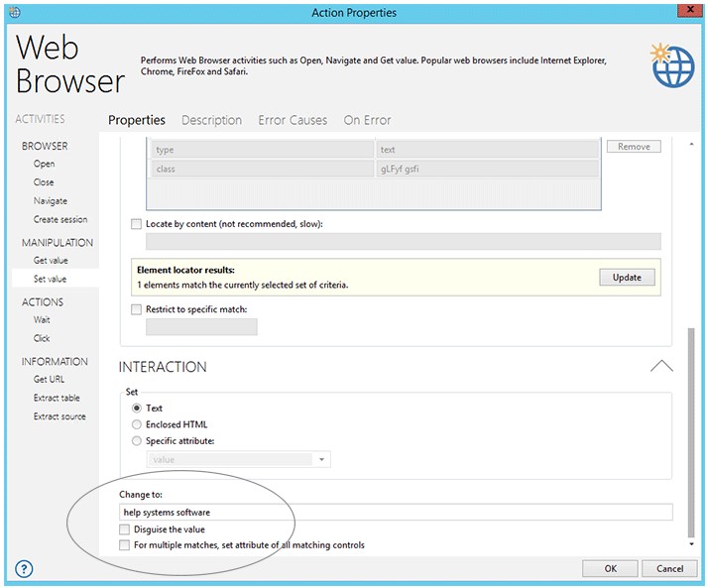Open the On Error tab

367,120
